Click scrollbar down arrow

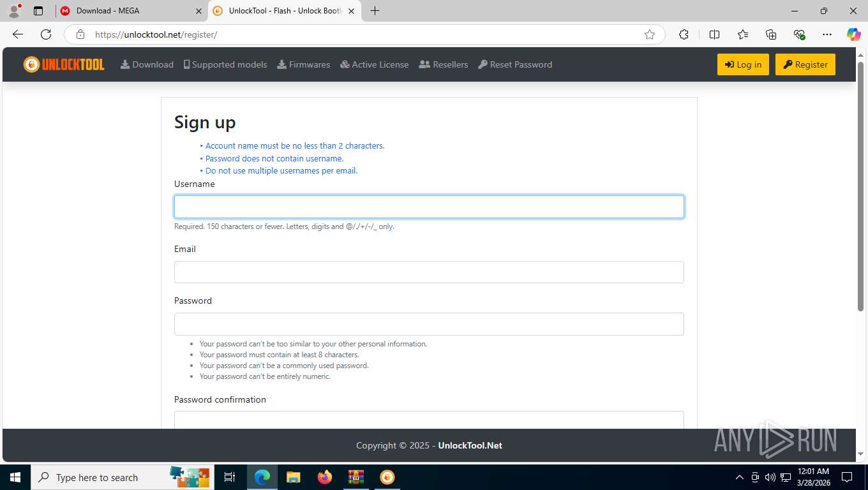coord(860,454)
